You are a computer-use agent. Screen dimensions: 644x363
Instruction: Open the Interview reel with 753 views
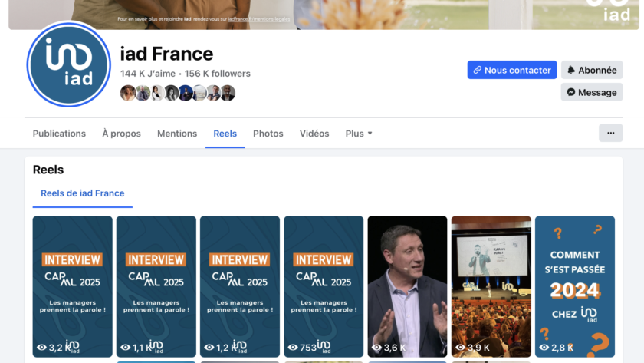pyautogui.click(x=324, y=286)
